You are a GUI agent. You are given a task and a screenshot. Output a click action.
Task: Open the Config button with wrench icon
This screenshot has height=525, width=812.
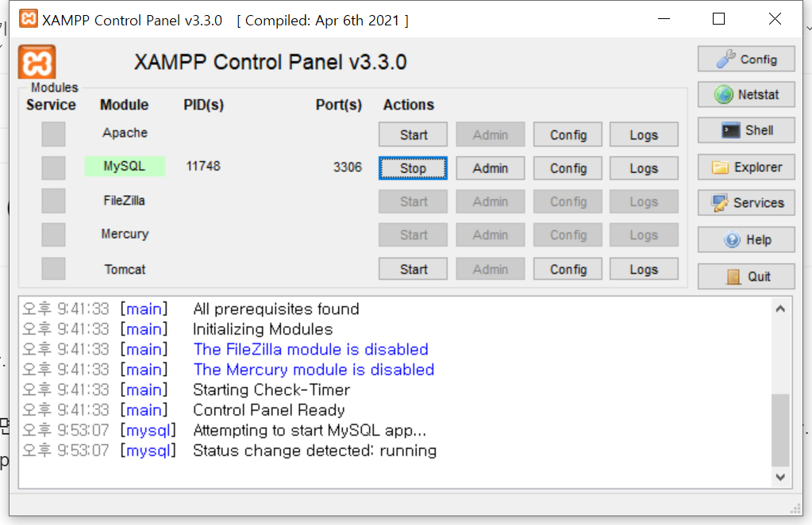745,59
